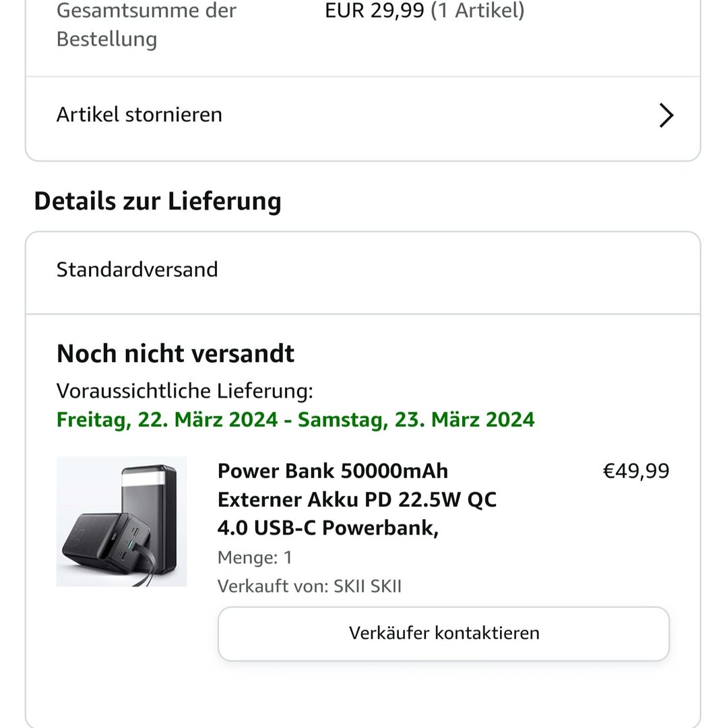Click the Voraussichtliche Lieferung label
Screen dimensions: 725x728
pyautogui.click(x=185, y=391)
